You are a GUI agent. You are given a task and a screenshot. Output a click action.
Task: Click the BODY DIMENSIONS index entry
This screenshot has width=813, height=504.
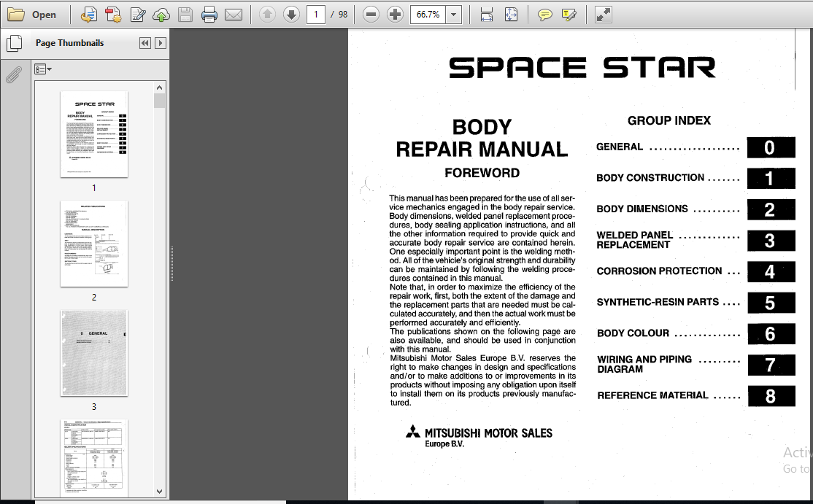[x=642, y=209]
